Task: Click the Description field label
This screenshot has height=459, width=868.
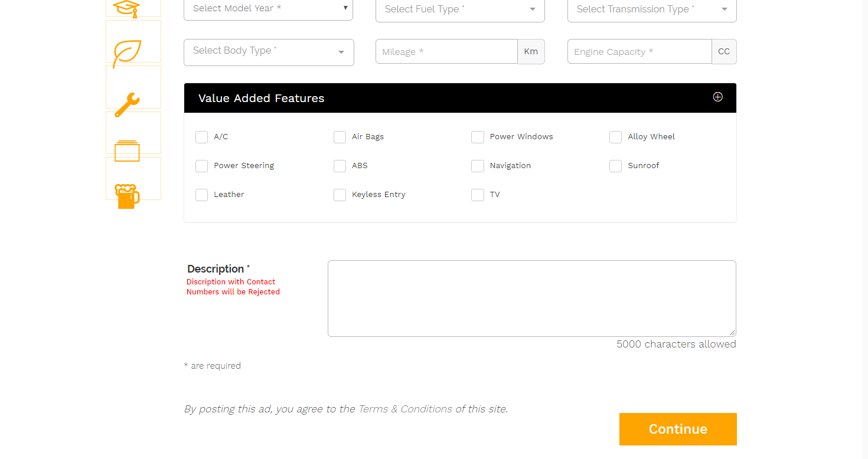Action: pos(218,269)
